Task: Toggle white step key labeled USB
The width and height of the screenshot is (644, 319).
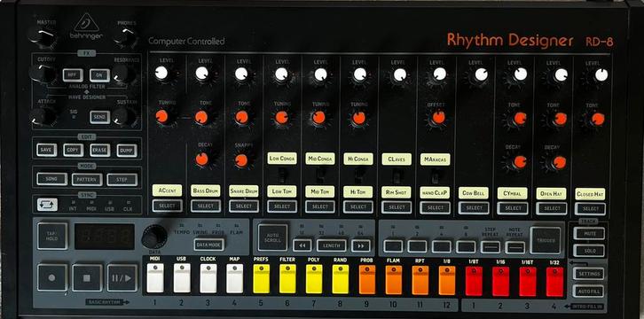Action: [x=182, y=278]
